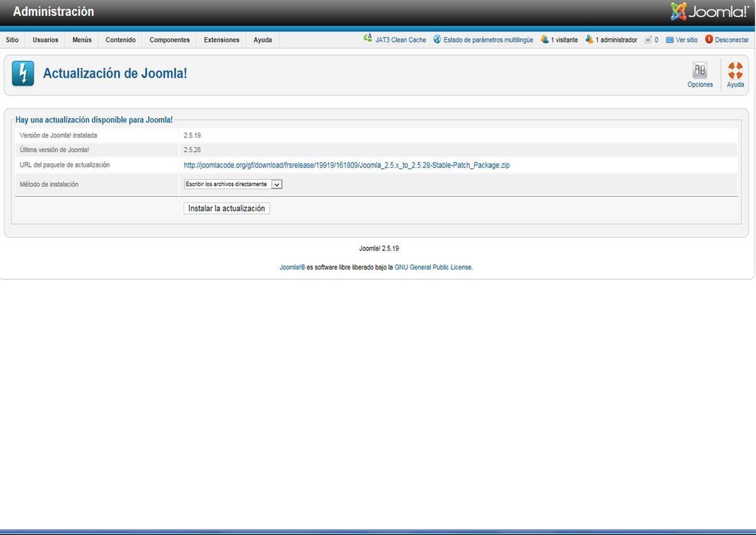Click the Ver sitio monitor icon
Screen dimensions: 756x535
click(669, 40)
